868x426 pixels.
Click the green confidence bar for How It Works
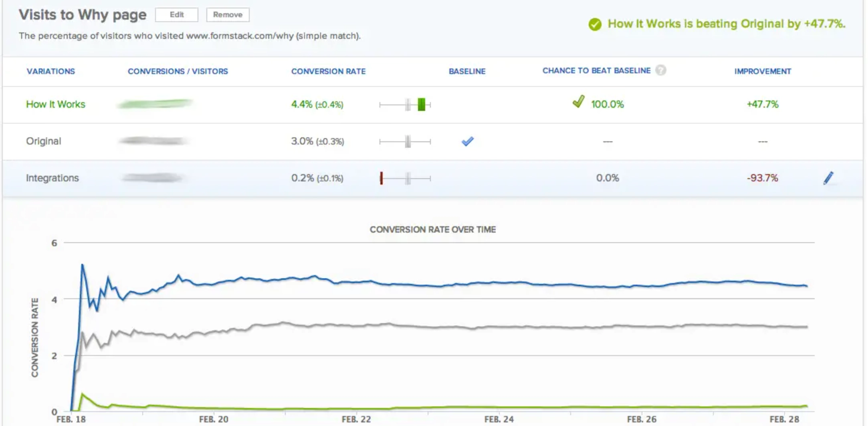(421, 104)
